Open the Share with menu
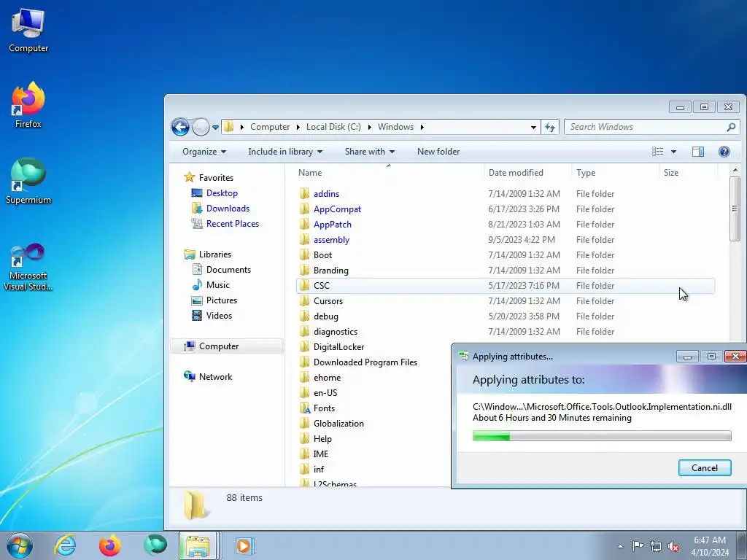The width and height of the screenshot is (747, 560). (370, 152)
